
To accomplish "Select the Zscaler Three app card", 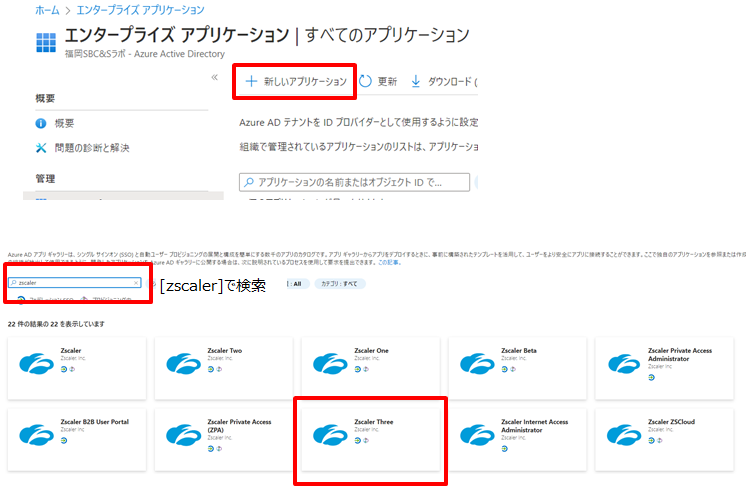I will 371,440.
